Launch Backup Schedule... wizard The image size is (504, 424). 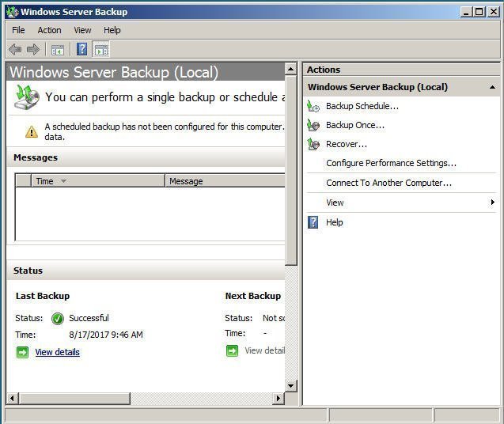coord(362,106)
